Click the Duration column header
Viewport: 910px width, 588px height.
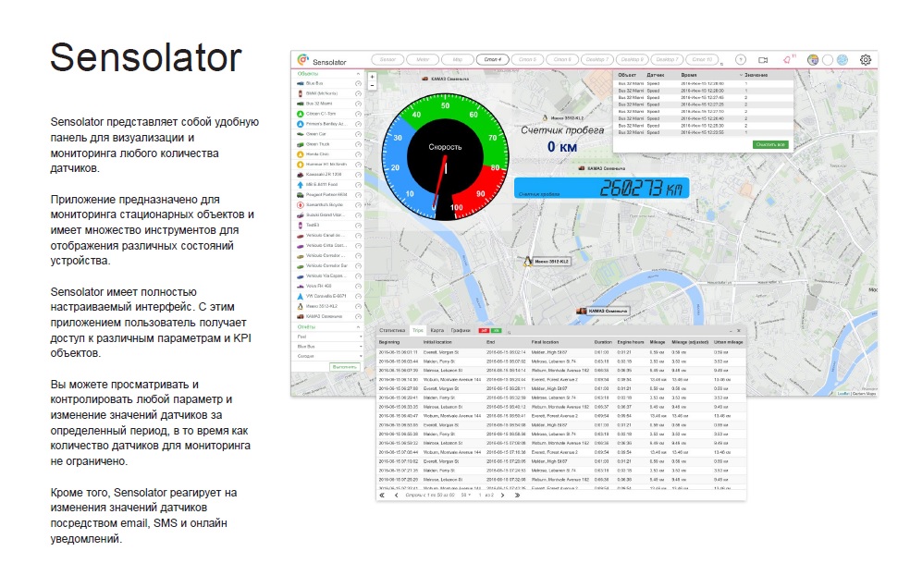click(603, 342)
